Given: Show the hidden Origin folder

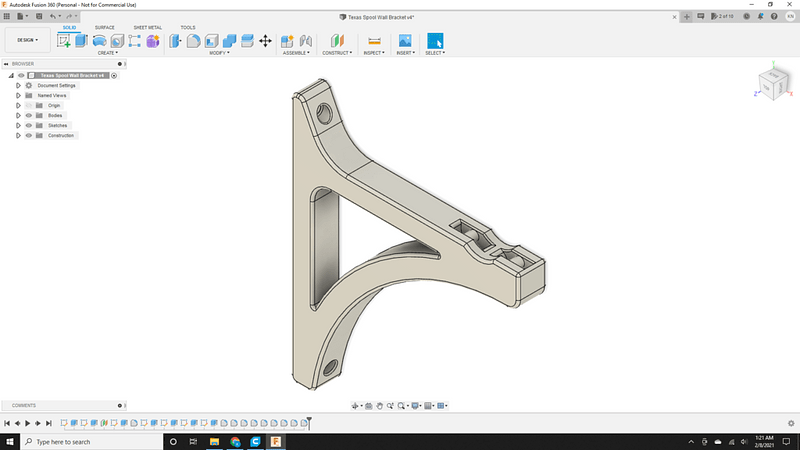Looking at the screenshot, I should [29, 106].
